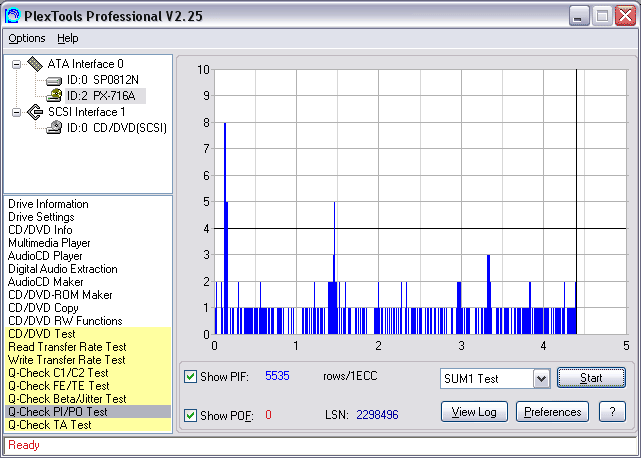Select Q-Check C1/C2 Test
641x458 pixels.
click(x=88, y=373)
